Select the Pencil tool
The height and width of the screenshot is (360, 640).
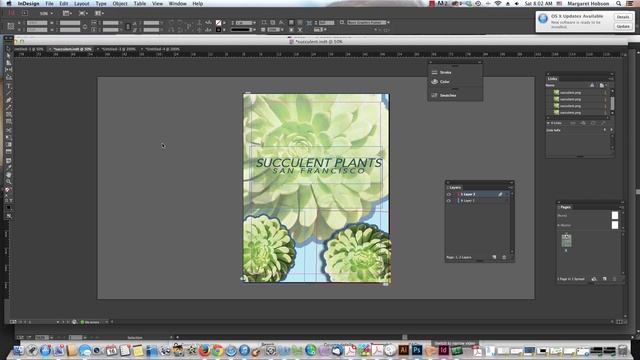9,108
